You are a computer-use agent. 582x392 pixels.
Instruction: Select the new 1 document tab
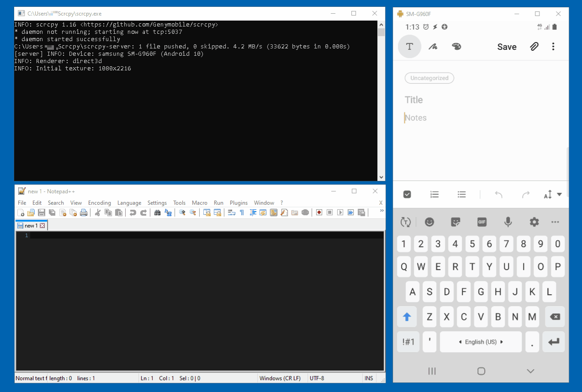pos(31,226)
